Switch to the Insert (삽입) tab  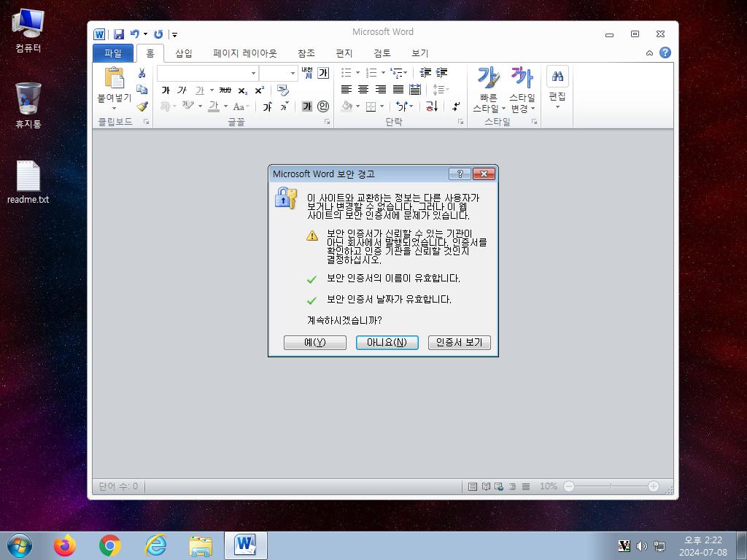183,53
